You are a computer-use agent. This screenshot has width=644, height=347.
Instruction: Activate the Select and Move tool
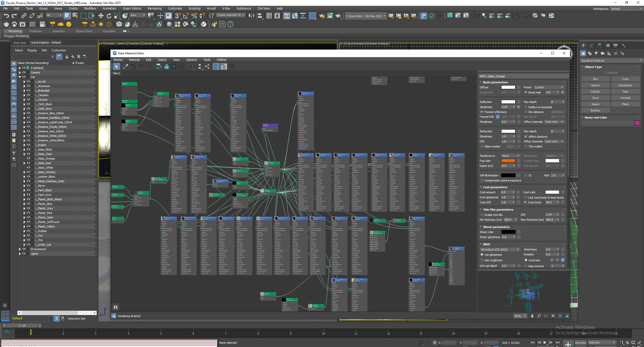coord(101,16)
